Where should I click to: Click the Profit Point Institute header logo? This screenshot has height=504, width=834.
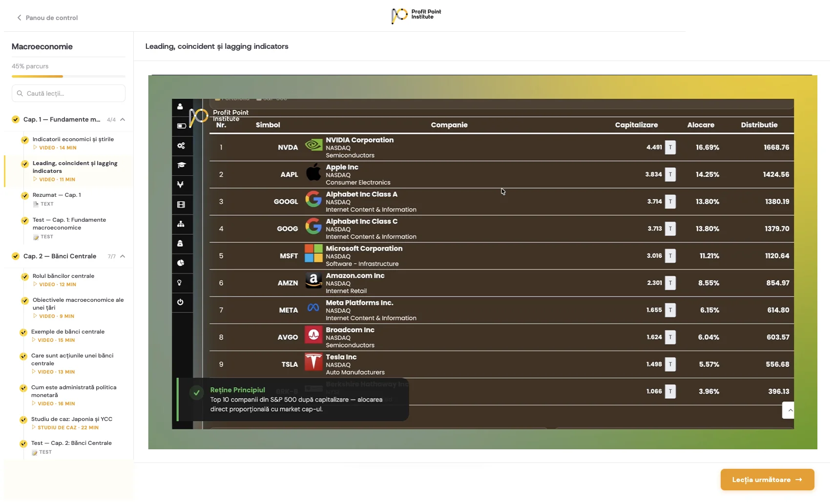416,15
